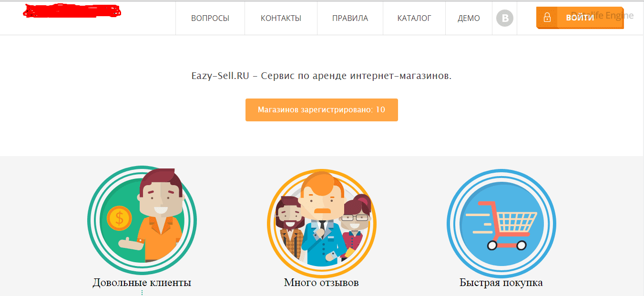Click the Быстрая покупка heading
This screenshot has width=644, height=296.
coord(501,283)
